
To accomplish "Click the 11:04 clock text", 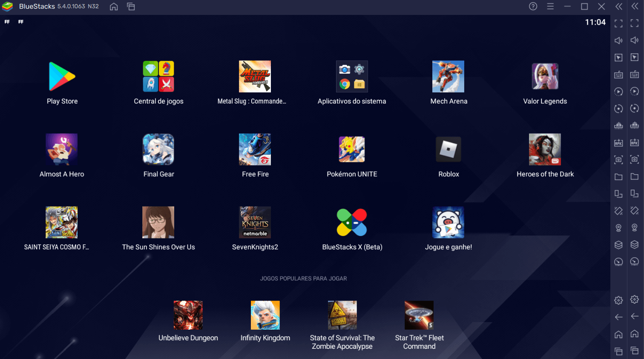I will [595, 22].
